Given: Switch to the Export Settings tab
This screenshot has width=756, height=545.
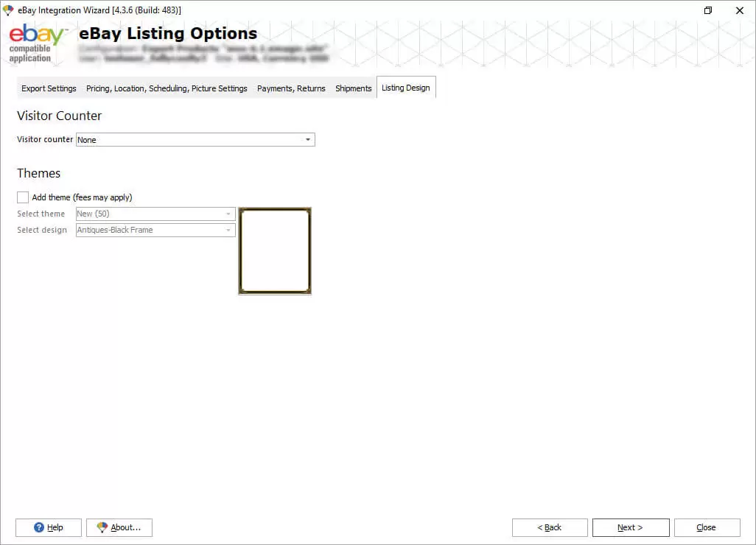Looking at the screenshot, I should click(x=49, y=88).
